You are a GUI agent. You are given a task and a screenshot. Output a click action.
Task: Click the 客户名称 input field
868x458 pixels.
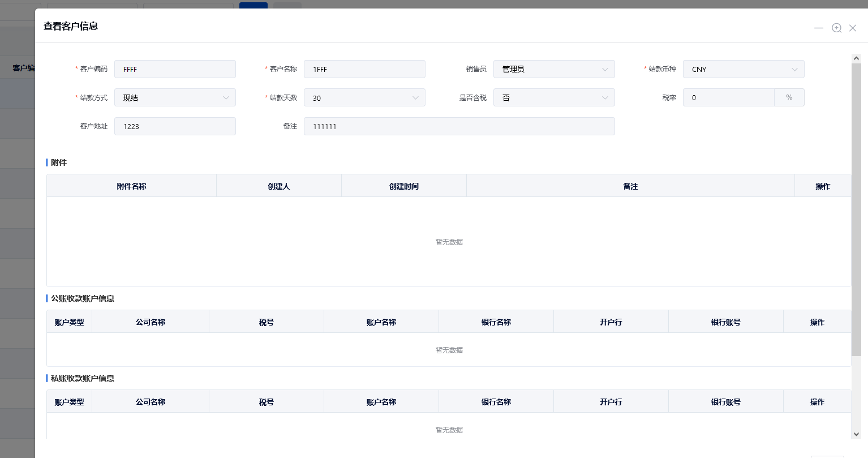(x=364, y=69)
